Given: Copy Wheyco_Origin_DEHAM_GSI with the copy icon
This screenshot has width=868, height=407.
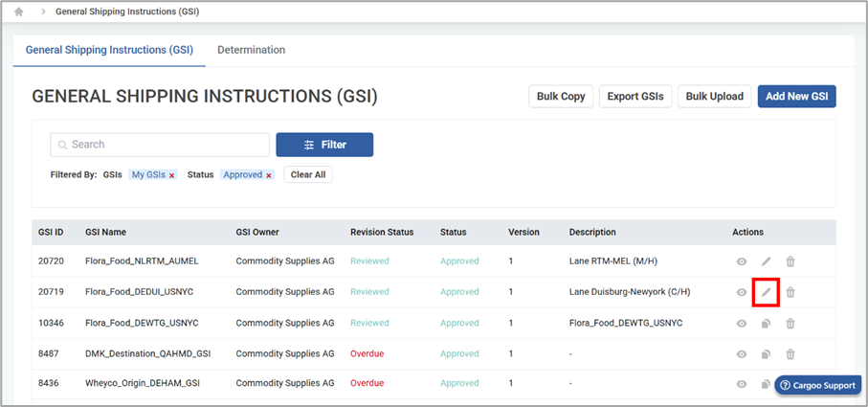Looking at the screenshot, I should (x=767, y=383).
